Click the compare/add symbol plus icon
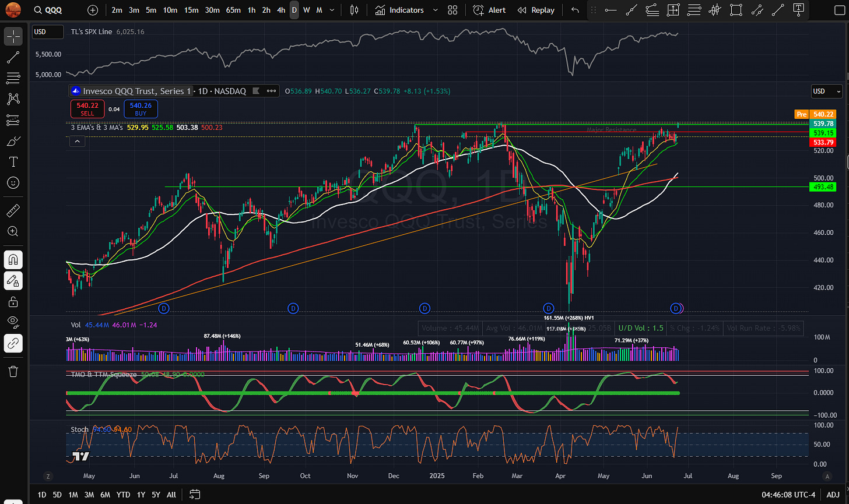The width and height of the screenshot is (849, 504). [x=93, y=10]
